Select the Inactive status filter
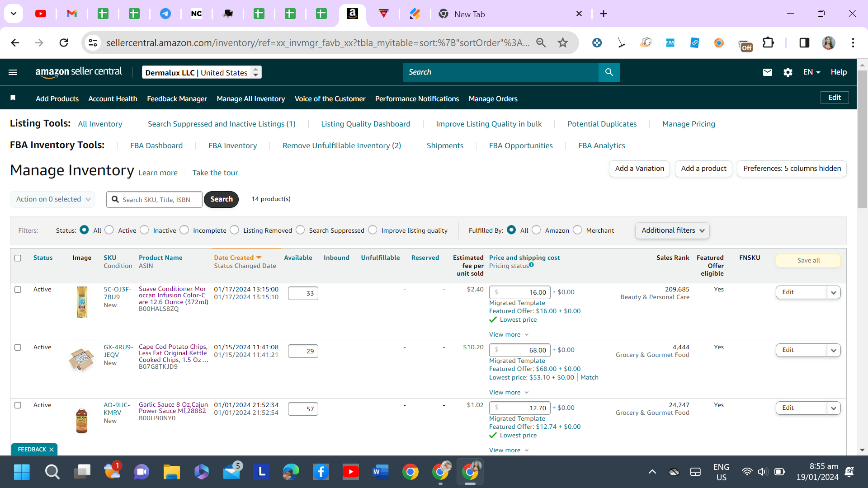 144,230
